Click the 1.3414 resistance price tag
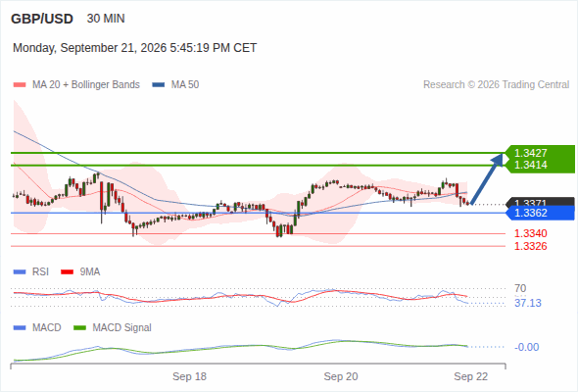Viewport: 578px width, 392px height. 540,166
